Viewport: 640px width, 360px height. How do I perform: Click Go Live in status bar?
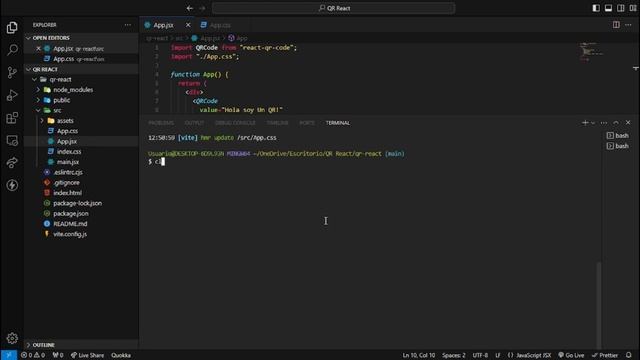pos(571,355)
